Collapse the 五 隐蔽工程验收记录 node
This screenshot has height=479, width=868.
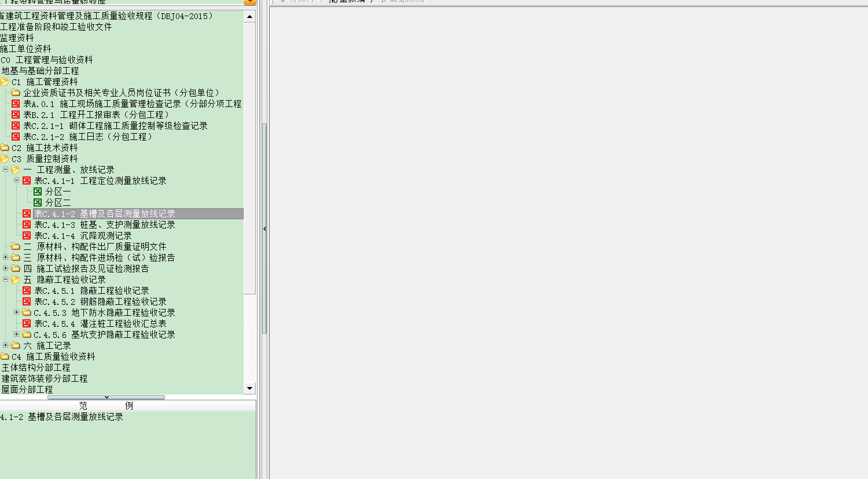6,279
